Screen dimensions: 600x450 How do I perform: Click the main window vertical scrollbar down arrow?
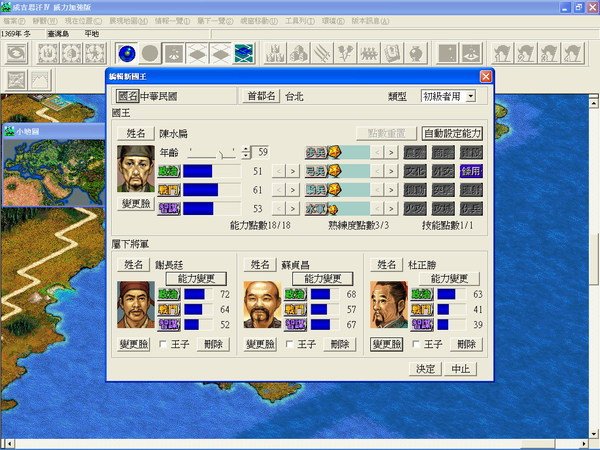pyautogui.click(x=593, y=435)
